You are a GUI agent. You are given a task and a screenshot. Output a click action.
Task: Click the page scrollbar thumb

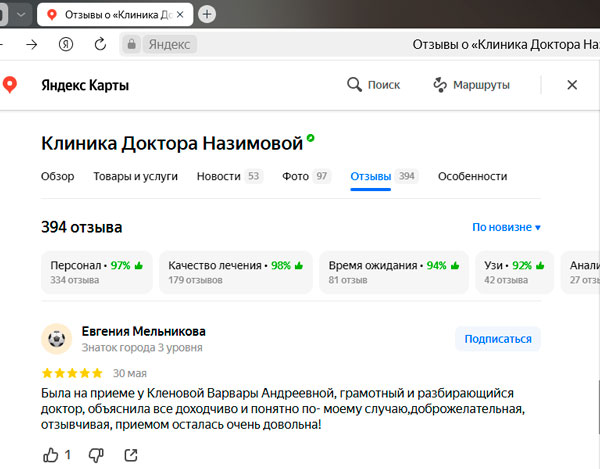click(x=598, y=407)
